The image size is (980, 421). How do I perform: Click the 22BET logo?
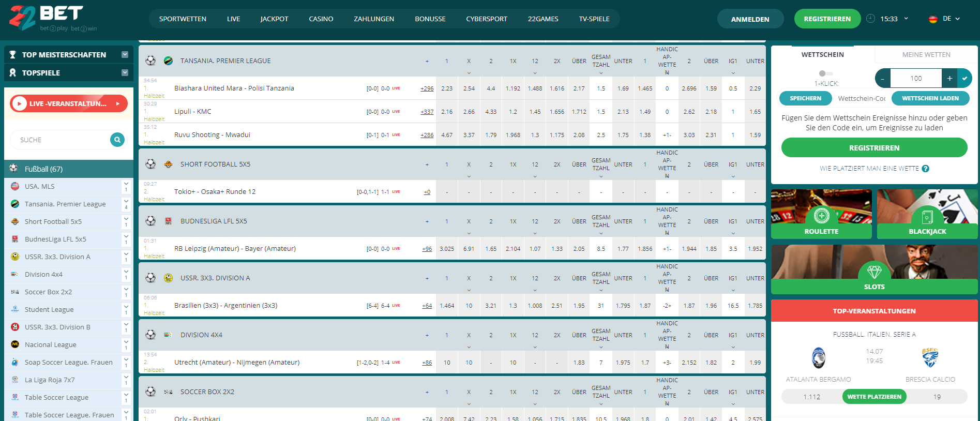click(52, 18)
